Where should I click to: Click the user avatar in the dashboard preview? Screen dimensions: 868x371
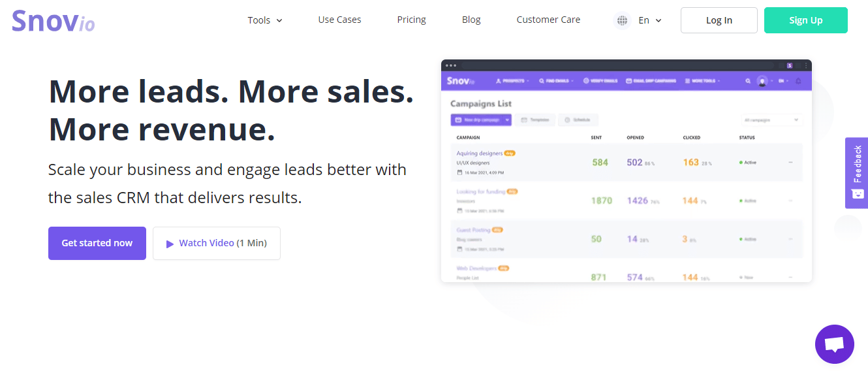762,81
